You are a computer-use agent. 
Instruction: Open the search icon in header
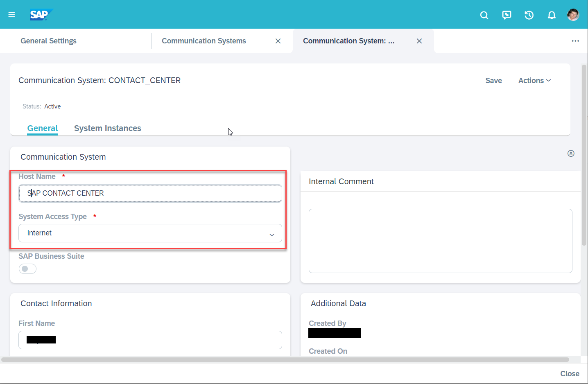[484, 15]
